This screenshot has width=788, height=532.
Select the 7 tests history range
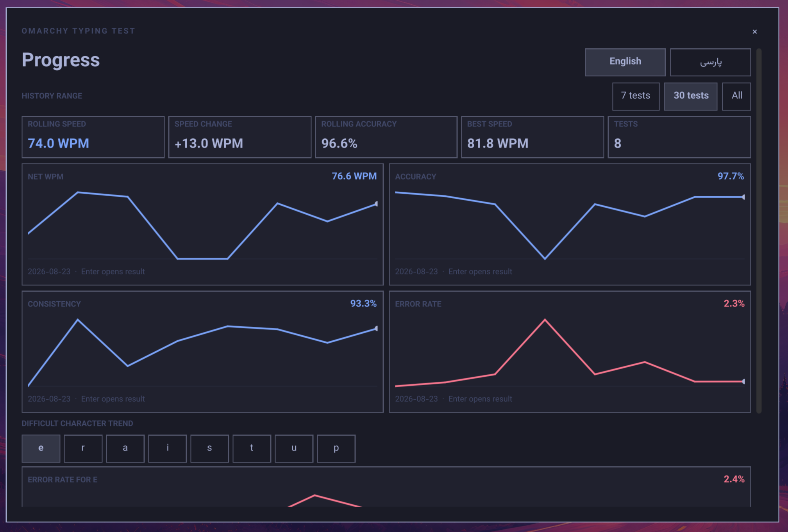pyautogui.click(x=636, y=96)
